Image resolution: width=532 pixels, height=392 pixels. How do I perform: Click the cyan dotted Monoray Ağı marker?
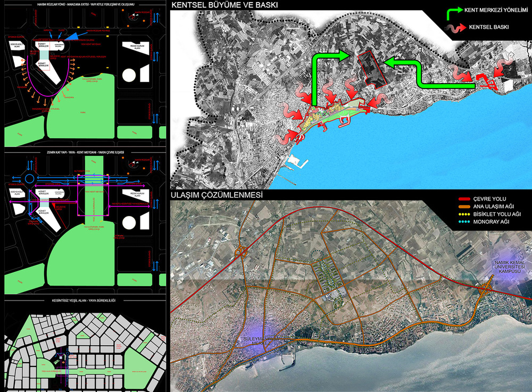click(464, 222)
